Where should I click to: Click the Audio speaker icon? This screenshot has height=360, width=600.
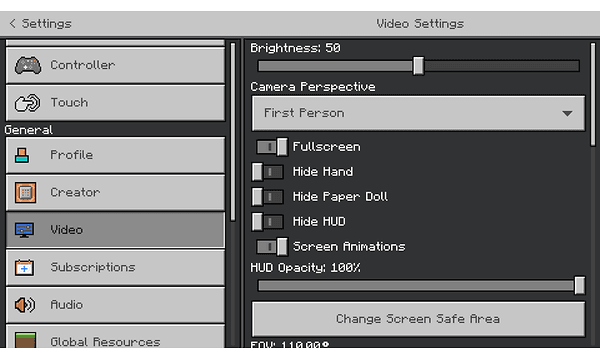coord(24,305)
